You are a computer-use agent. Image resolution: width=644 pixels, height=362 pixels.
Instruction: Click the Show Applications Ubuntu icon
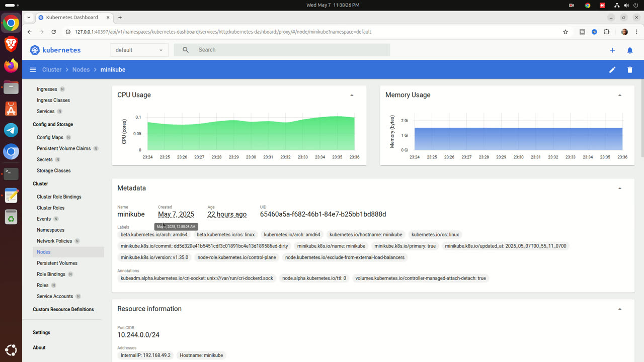pos(11,350)
